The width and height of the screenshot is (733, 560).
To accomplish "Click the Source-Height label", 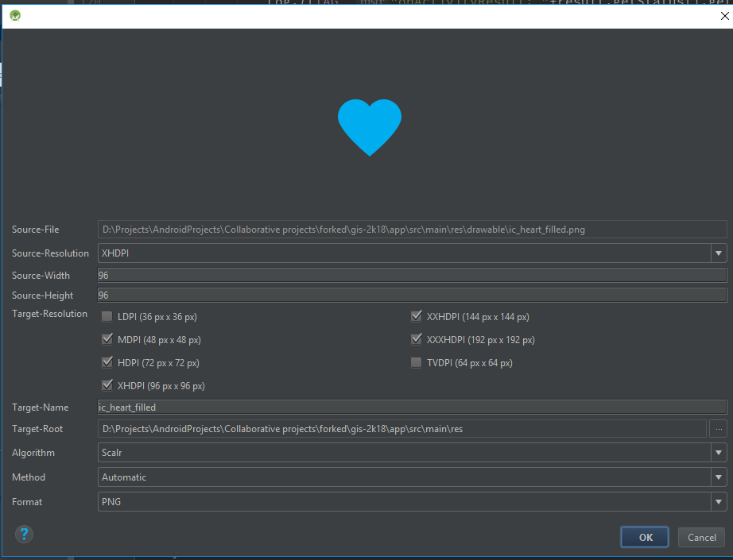I will pos(42,295).
